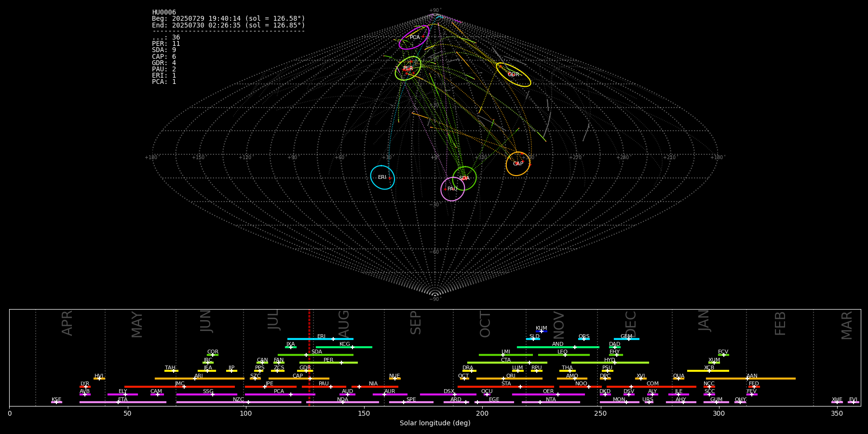Screen dimensions: 868x434
Task: Click the GDR radiant label on sky map
Action: click(514, 75)
